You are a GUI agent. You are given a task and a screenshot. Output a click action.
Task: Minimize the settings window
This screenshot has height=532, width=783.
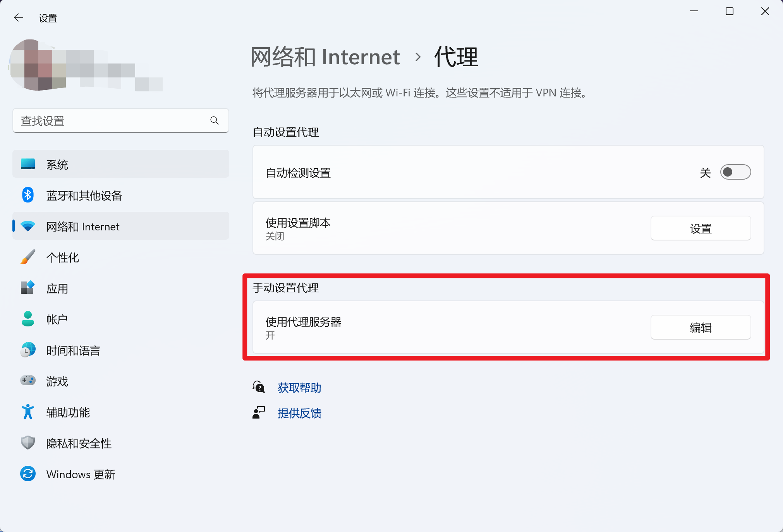pyautogui.click(x=694, y=11)
